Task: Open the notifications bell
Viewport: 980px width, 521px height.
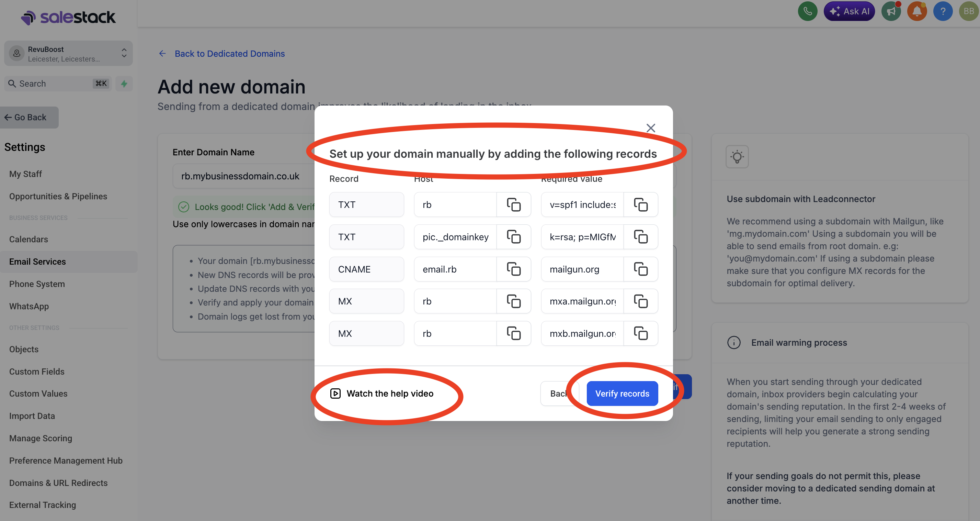Action: click(x=917, y=11)
